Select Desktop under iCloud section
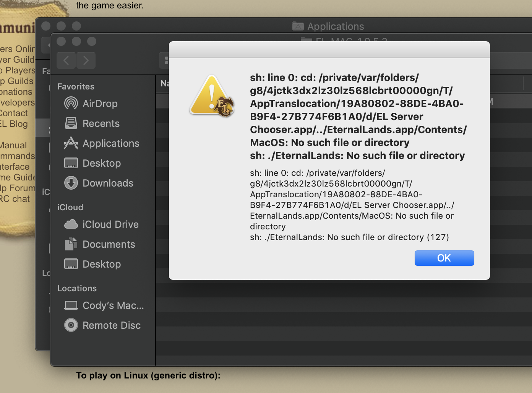Viewport: 532px width, 393px height. 92,264
